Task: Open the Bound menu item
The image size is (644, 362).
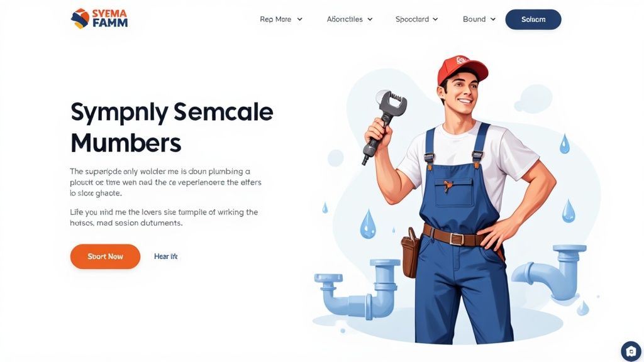Action: click(x=474, y=19)
